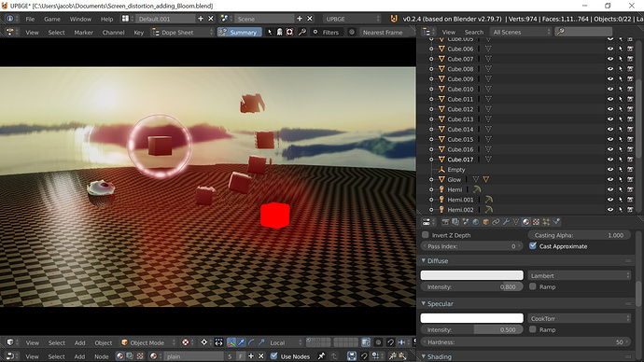The image size is (644, 362).
Task: Open the Object properties tab
Action: point(486,222)
